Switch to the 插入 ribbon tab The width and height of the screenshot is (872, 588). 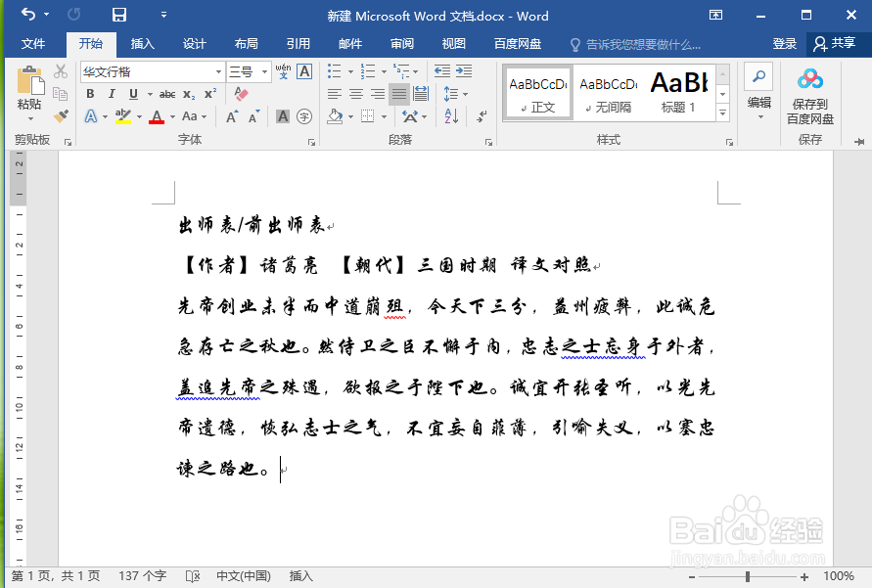tap(143, 43)
